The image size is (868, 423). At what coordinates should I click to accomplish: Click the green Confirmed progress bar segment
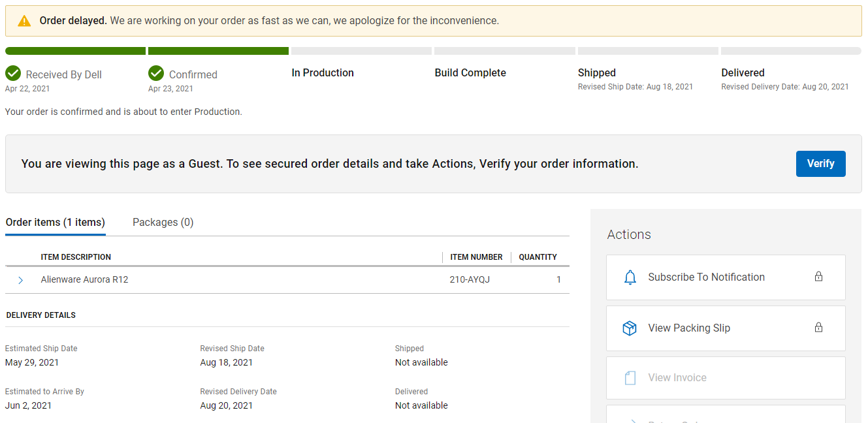click(218, 51)
